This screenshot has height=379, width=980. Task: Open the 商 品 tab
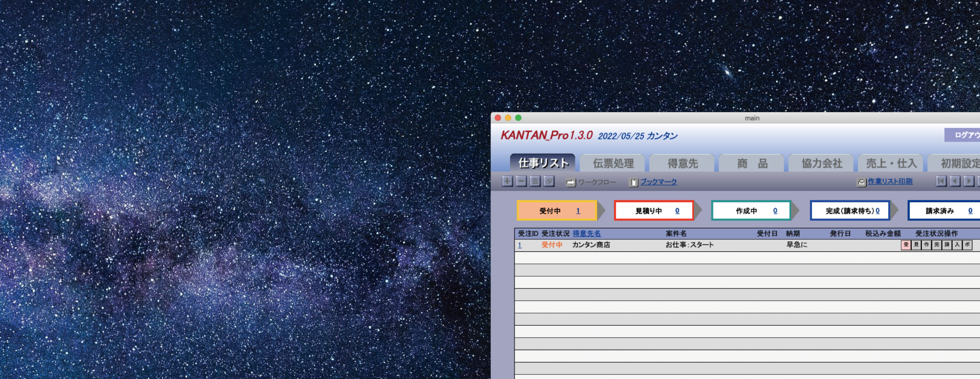coord(752,163)
